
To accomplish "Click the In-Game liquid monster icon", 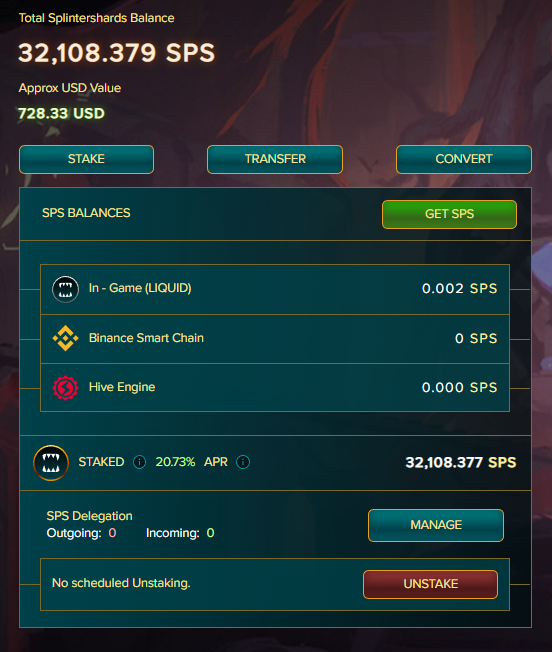I will pyautogui.click(x=65, y=289).
